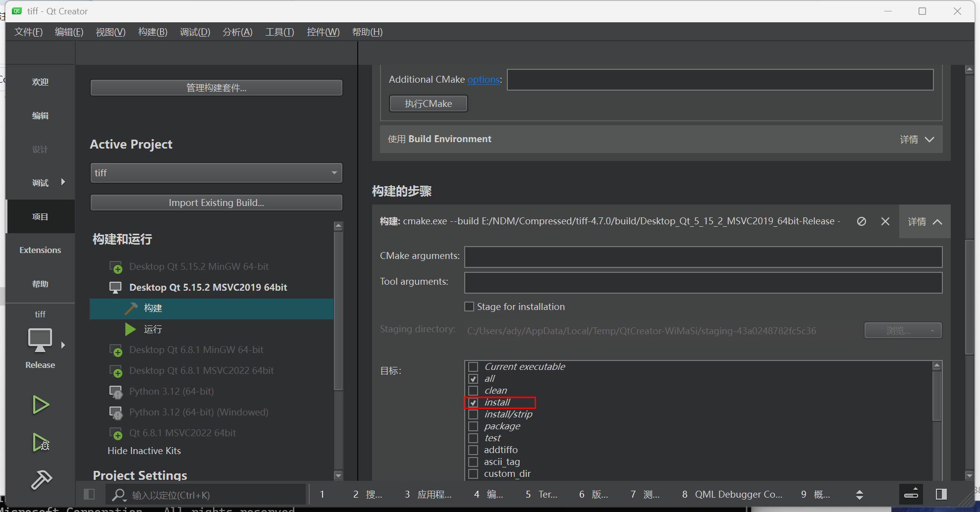Image resolution: width=980 pixels, height=512 pixels.
Task: Toggle the right sidebar visibility icon
Action: [941, 494]
